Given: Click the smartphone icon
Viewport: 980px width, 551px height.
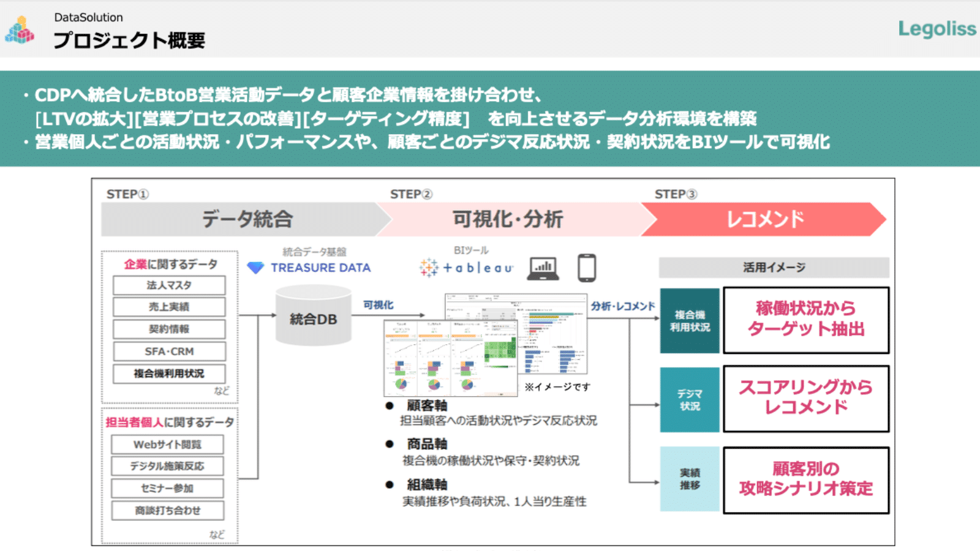Looking at the screenshot, I should tap(587, 268).
